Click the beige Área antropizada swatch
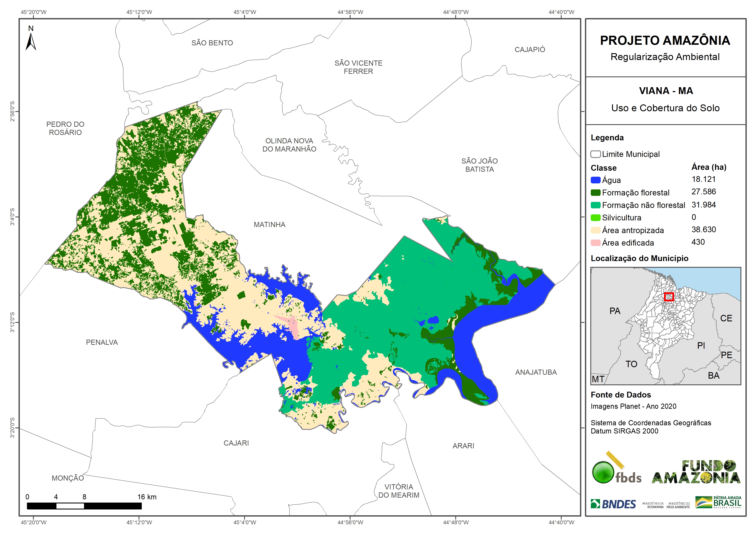The width and height of the screenshot is (756, 534). pyautogui.click(x=595, y=230)
